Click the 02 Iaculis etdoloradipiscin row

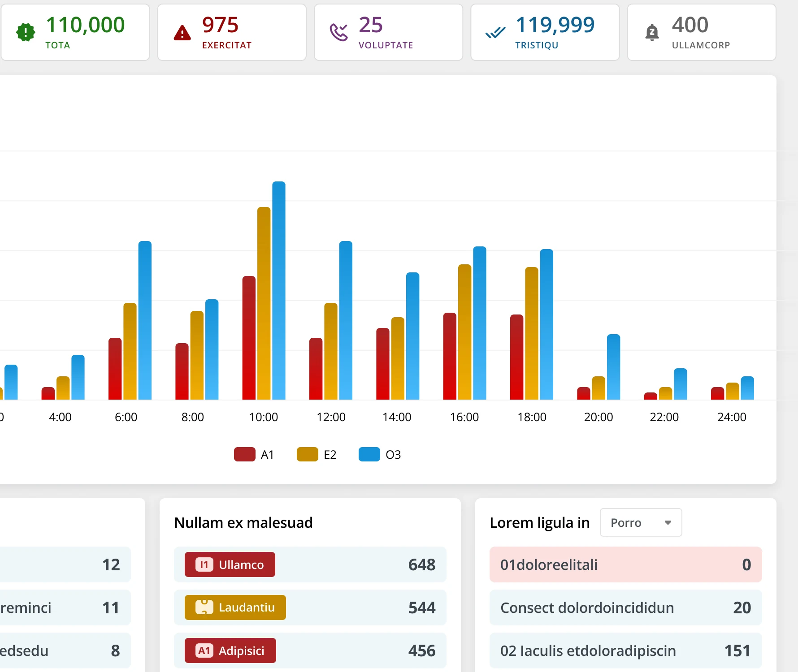[x=626, y=650]
